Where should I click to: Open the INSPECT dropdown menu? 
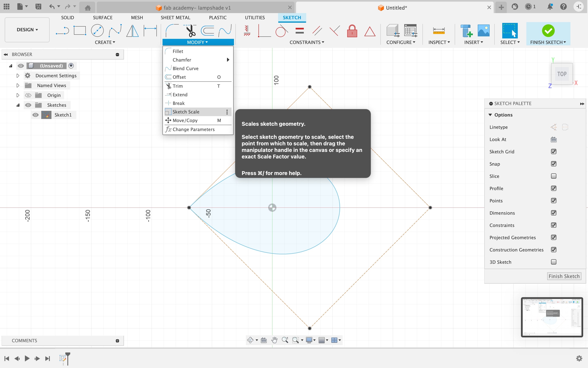point(439,42)
